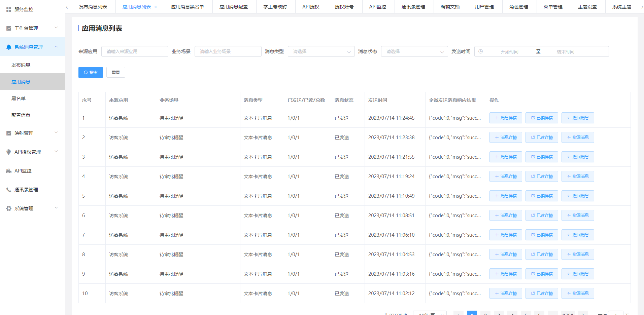Image resolution: width=644 pixels, height=315 pixels.
Task: Open 已读详情 for row 10
Action: [542, 293]
